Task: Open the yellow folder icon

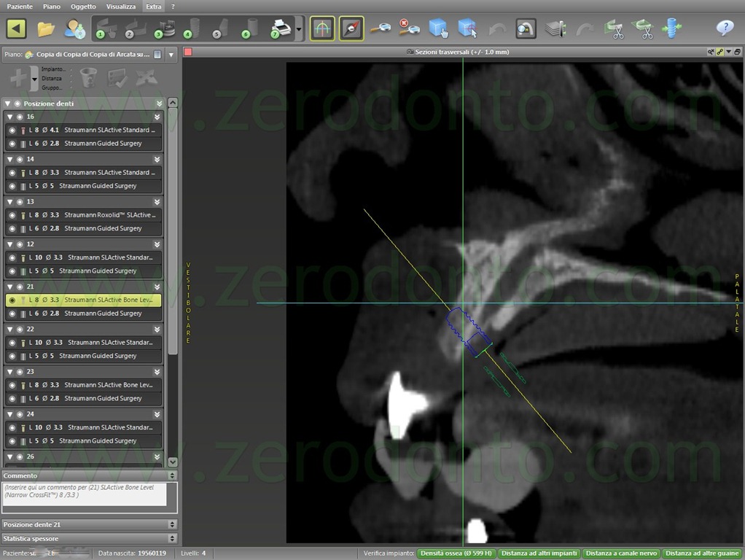Action: pyautogui.click(x=46, y=29)
